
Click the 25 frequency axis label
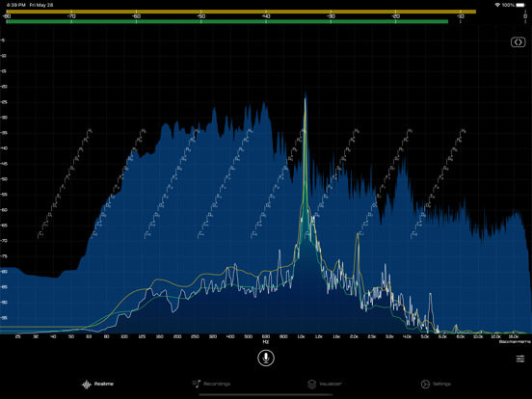tap(18, 336)
